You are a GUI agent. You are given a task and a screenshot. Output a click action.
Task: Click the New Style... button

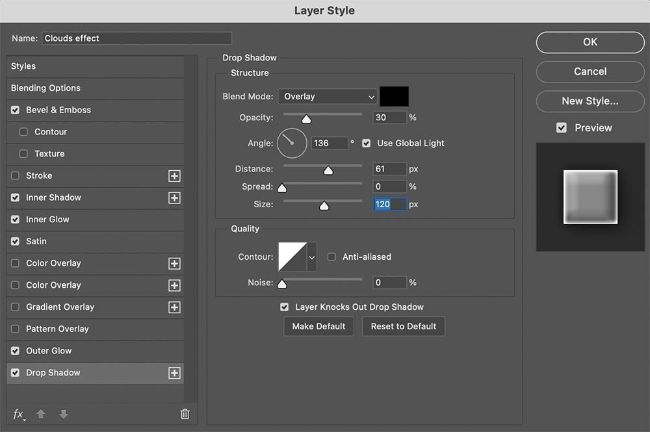click(589, 101)
